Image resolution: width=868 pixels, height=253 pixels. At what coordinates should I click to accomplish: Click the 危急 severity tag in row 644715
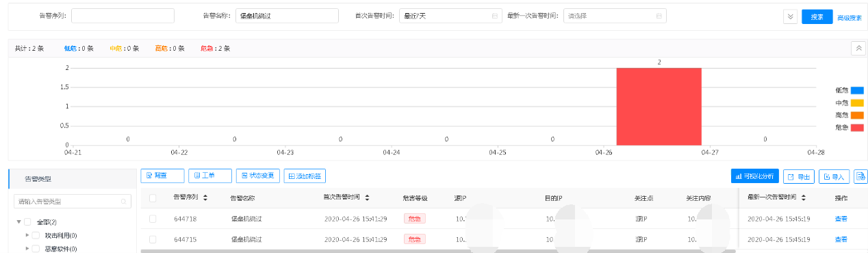click(414, 239)
